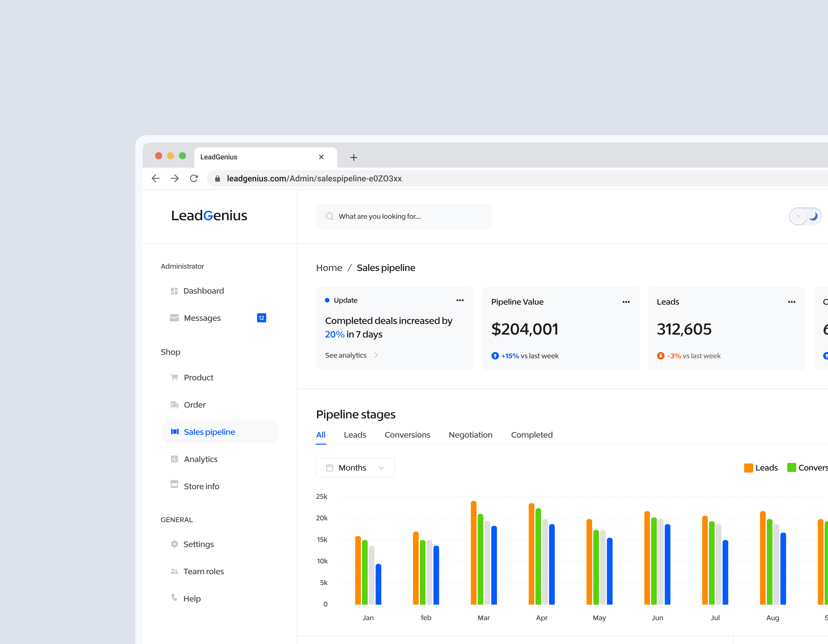Image resolution: width=828 pixels, height=644 pixels.
Task: Click the Messages envelope icon
Action: coord(174,318)
